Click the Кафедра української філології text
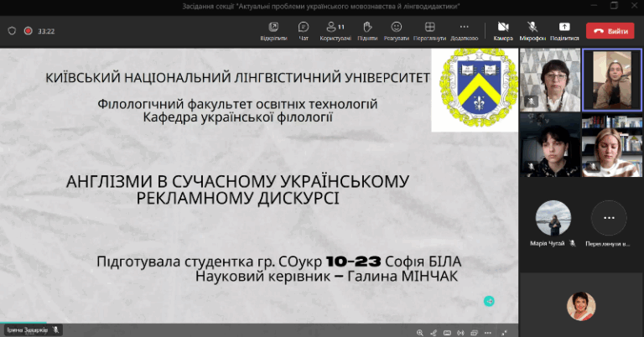The image size is (644, 337). tap(238, 117)
